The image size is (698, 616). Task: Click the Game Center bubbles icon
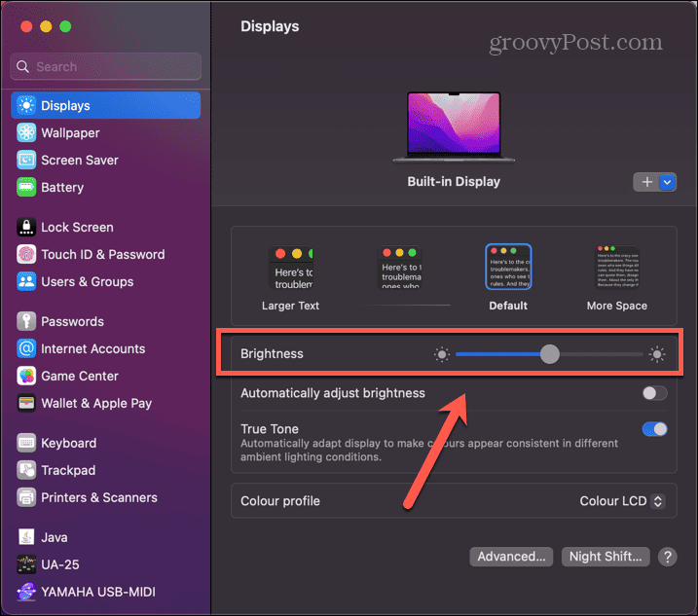pos(26,376)
